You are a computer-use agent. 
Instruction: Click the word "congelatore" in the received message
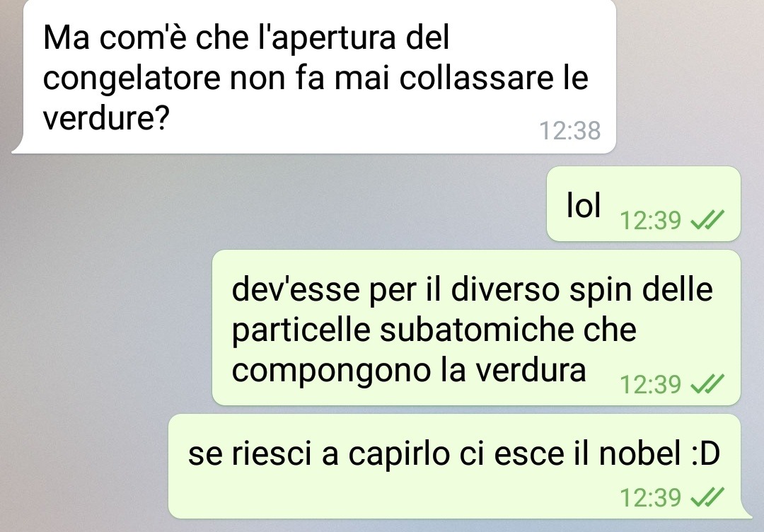pos(132,79)
